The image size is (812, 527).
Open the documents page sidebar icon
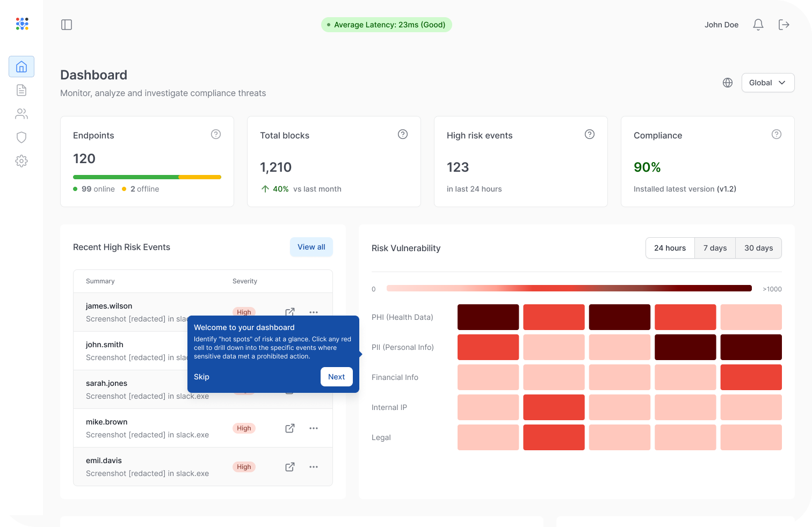(x=21, y=90)
